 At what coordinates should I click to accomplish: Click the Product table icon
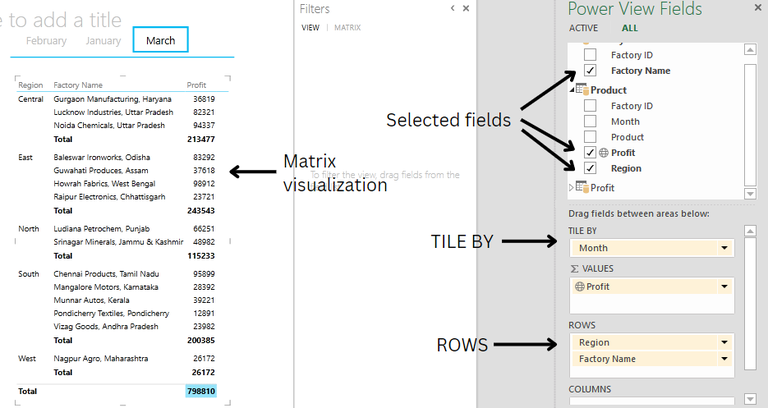pyautogui.click(x=582, y=90)
